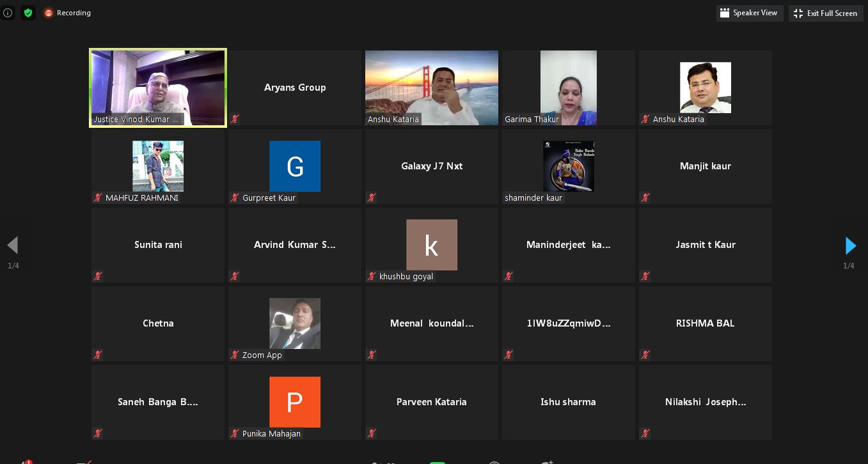
Task: Click the green encryption shield icon
Action: tap(28, 13)
